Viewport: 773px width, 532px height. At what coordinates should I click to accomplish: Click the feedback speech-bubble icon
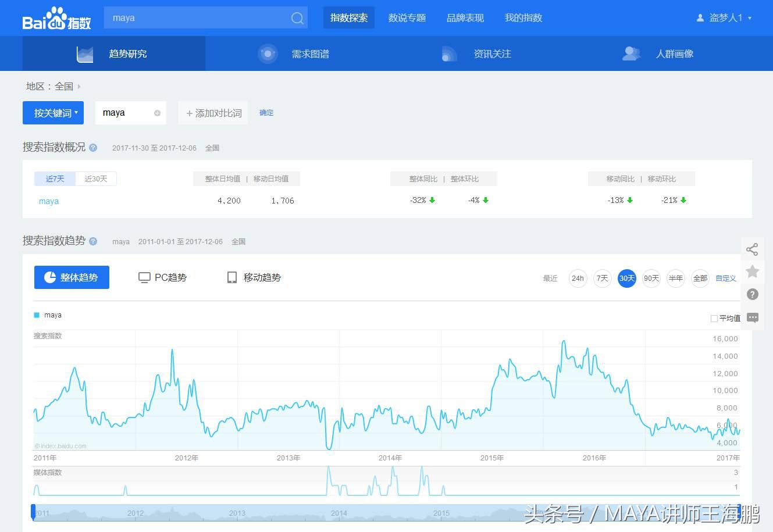point(752,317)
